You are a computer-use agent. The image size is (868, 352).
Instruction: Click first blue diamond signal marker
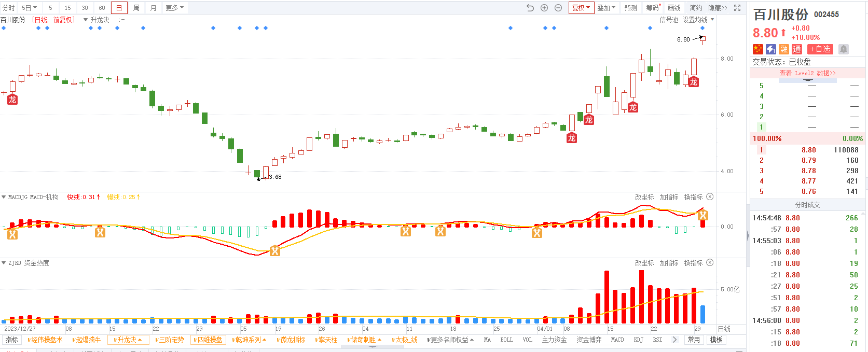[x=4, y=28]
